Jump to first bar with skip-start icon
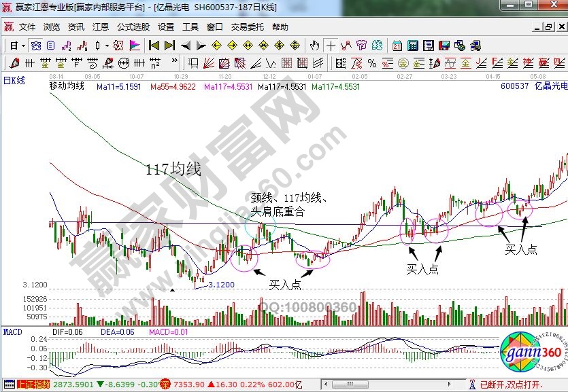Viewport: 568px width, 392px height. click(x=154, y=46)
